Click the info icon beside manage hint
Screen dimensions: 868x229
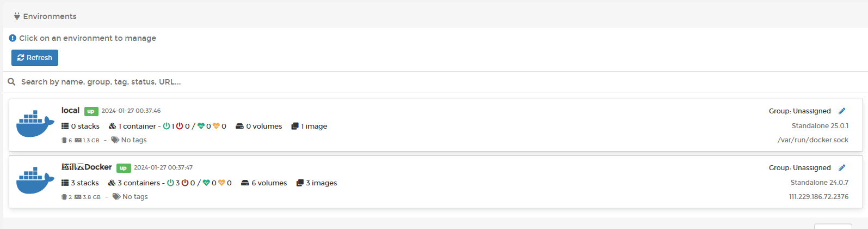click(13, 38)
